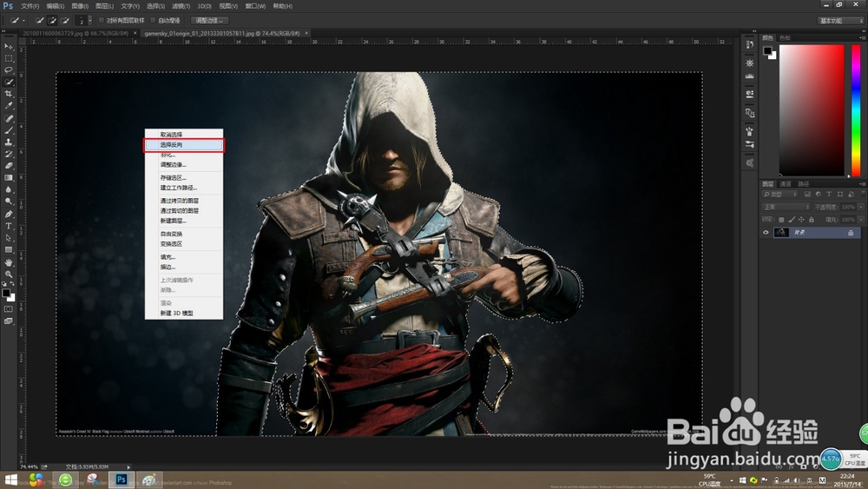The height and width of the screenshot is (489, 868).
Task: Select the Brush tool
Action: (9, 130)
